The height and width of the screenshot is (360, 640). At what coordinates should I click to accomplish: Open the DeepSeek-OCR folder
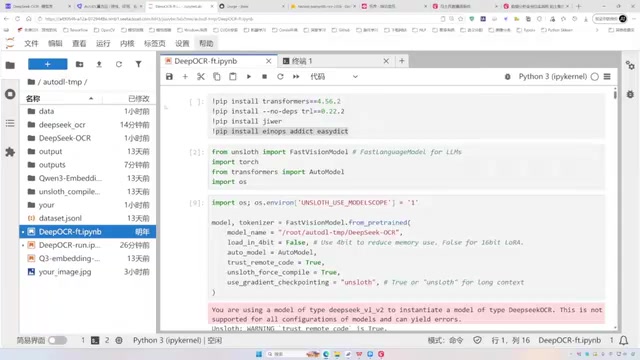[x=88, y=138]
